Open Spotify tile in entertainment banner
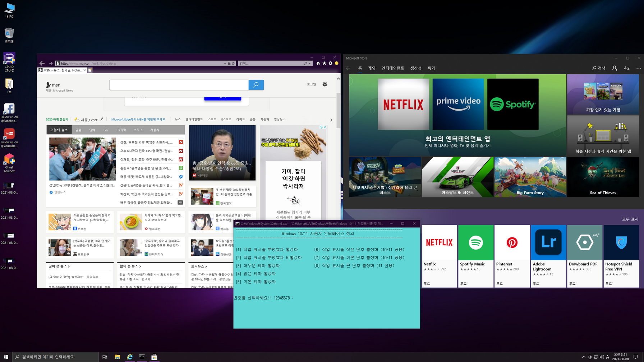The width and height of the screenshot is (644, 362). tap(513, 104)
